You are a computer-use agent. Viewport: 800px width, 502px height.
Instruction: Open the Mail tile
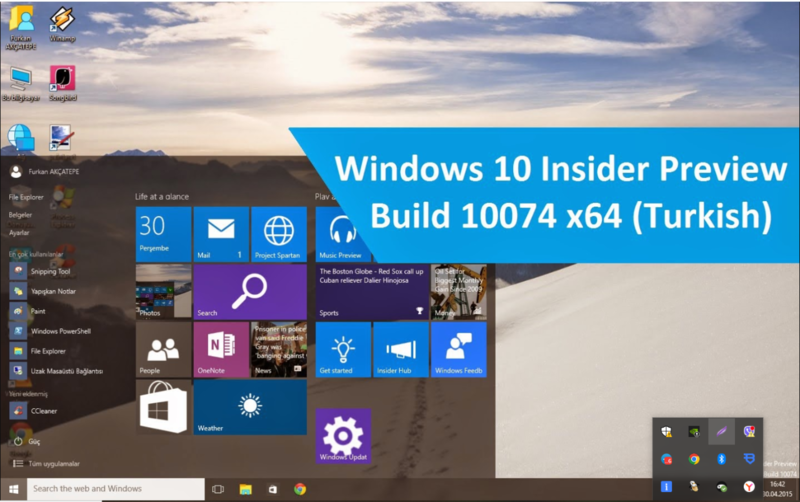point(221,234)
